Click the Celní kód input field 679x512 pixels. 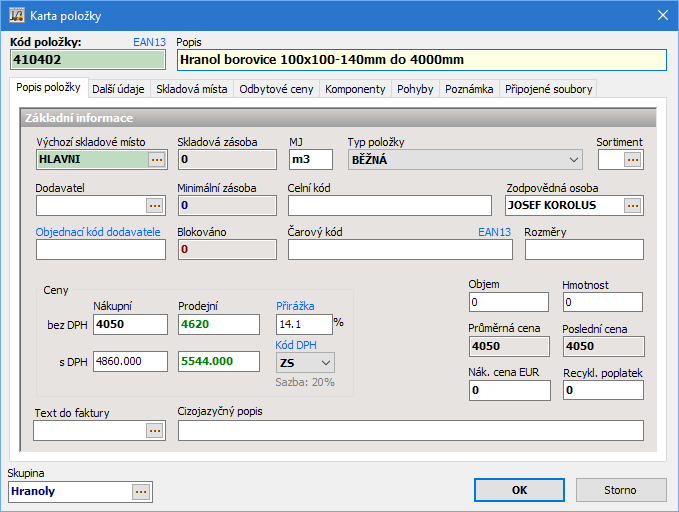(x=390, y=205)
